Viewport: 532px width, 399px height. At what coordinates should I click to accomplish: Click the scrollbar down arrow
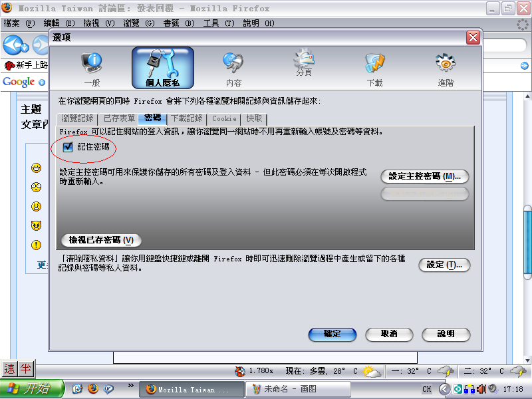pos(527,360)
